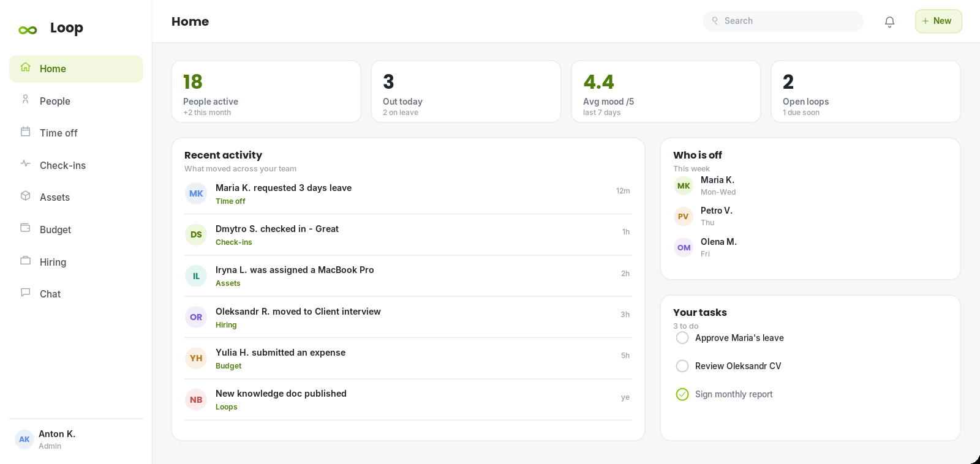Click PV avatar for Petro V.
980x464 pixels.
684,217
